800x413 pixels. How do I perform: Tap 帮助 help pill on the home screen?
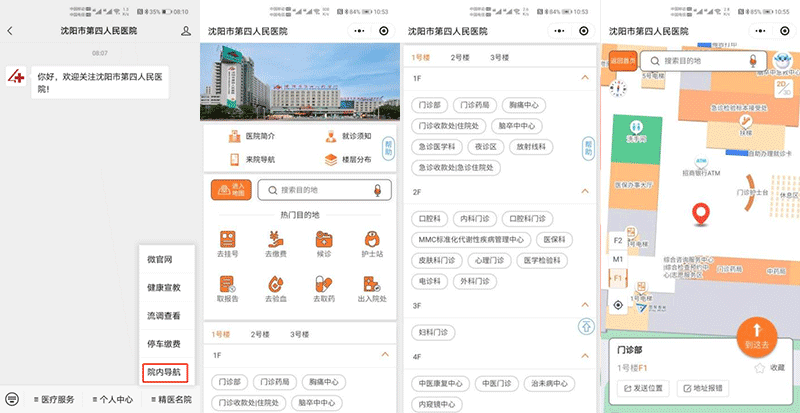(389, 148)
